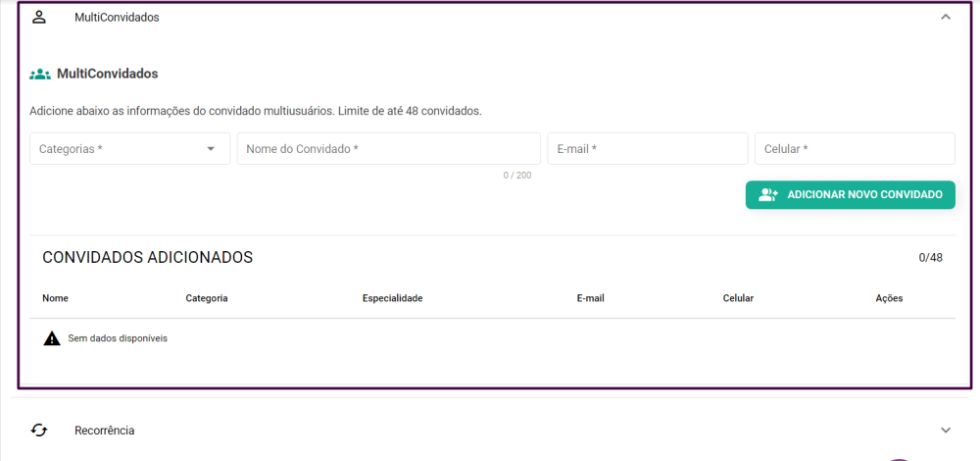Click 'Sem dados disponíveis' message
Image resolution: width=980 pixels, height=461 pixels.
coord(118,338)
